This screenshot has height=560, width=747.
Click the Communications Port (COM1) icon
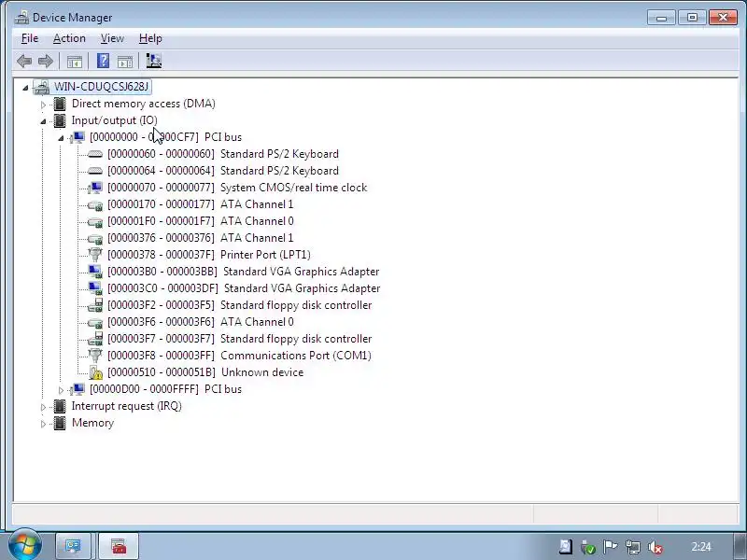pos(95,356)
